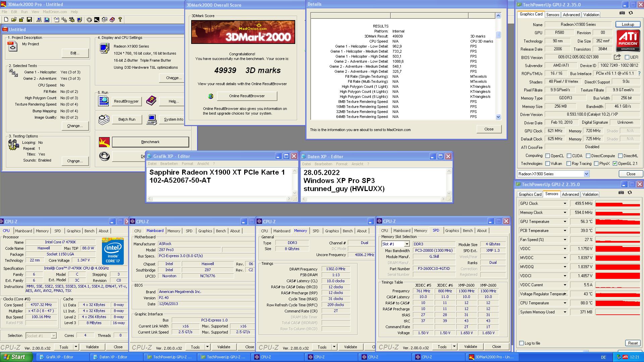Screen dimensions: 644x362
Task: Click the Run Benchmark toolbar icon
Action: [x=97, y=19]
